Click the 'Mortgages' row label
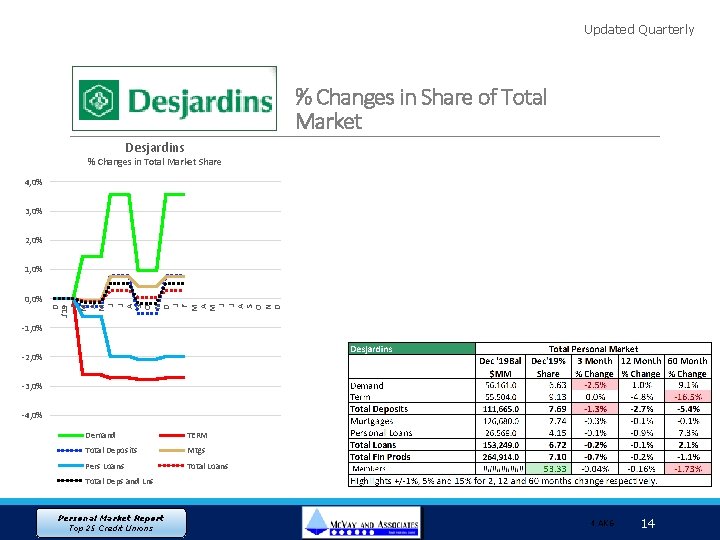 pyautogui.click(x=371, y=421)
